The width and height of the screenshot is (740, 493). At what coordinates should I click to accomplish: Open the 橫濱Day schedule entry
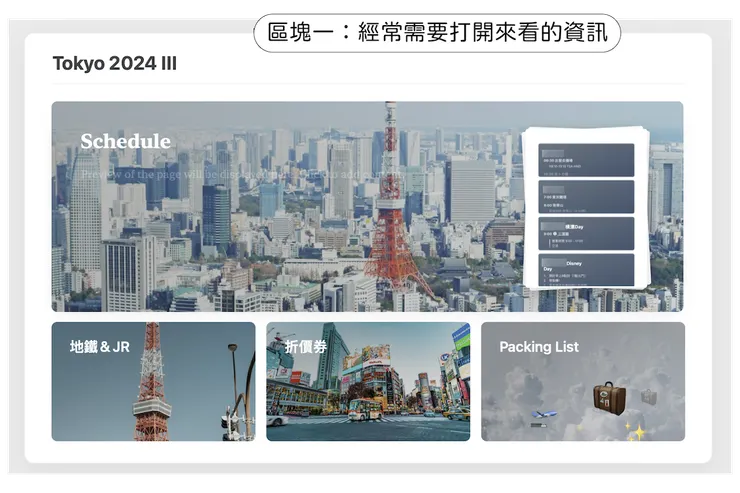[586, 234]
